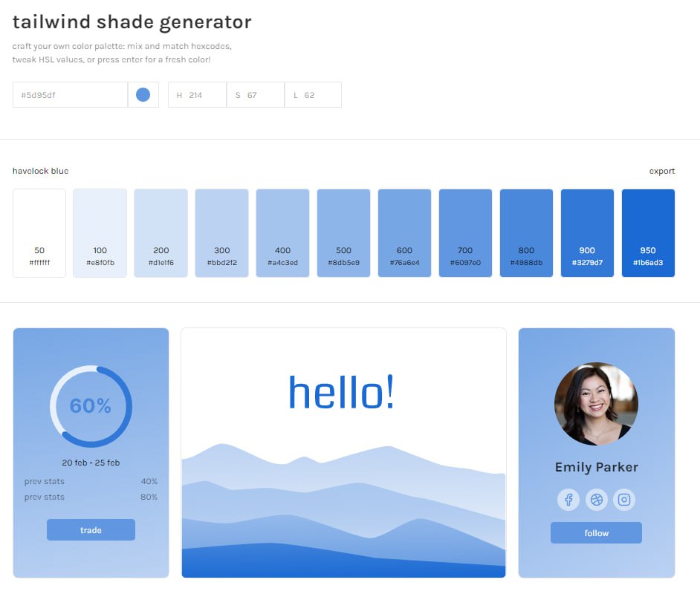Select the 300 shade swatch #bbd2f2
This screenshot has width=700, height=594.
pyautogui.click(x=222, y=233)
